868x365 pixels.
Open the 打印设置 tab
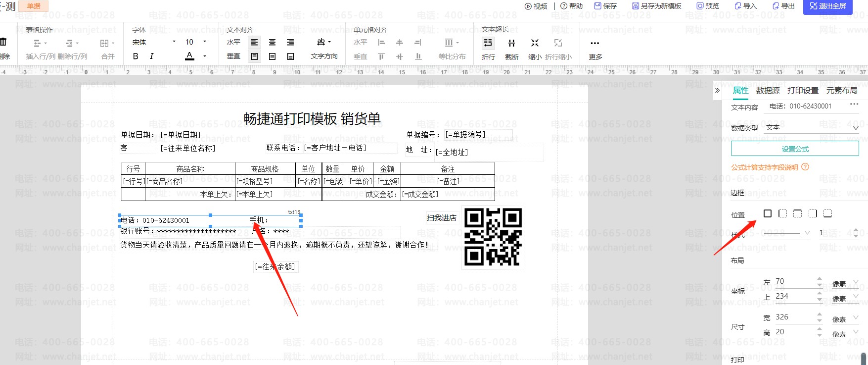tap(803, 90)
